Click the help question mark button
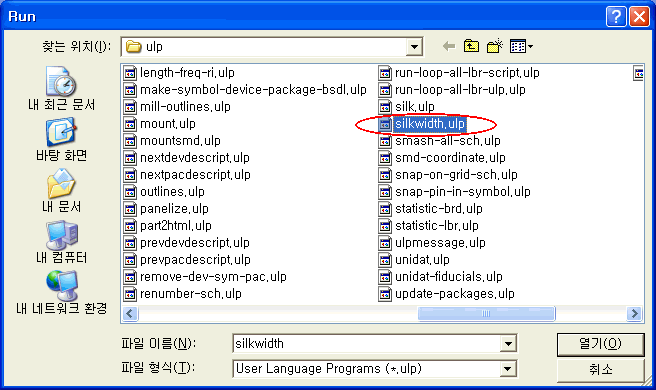Image resolution: width=656 pixels, height=390 pixels. click(616, 17)
